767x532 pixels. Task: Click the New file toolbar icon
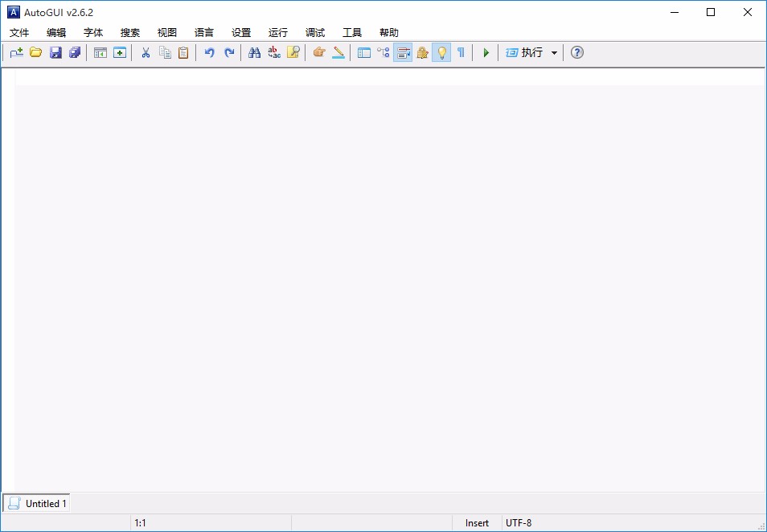pyautogui.click(x=17, y=52)
